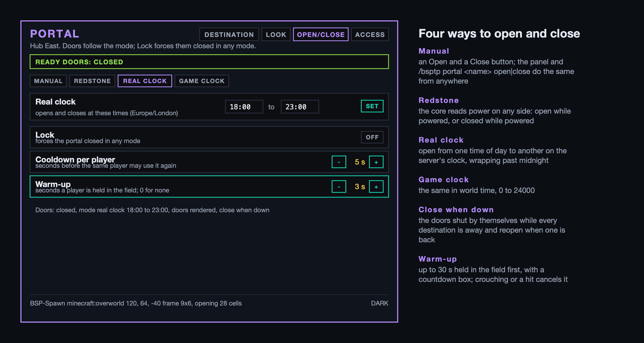Screen dimensions: 644x343
Task: Click the PORTAL title
Action: [x=55, y=34]
